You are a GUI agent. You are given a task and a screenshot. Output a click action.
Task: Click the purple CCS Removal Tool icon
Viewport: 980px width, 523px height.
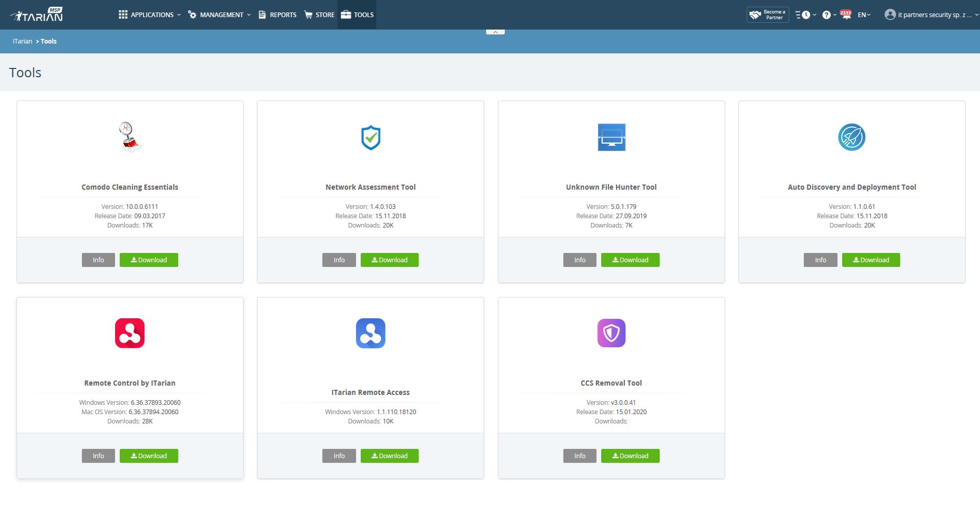(612, 333)
